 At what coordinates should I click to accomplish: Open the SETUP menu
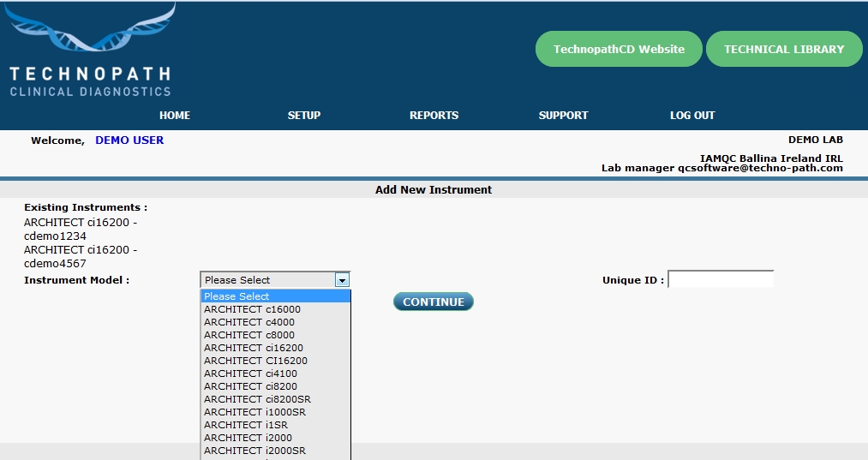coord(304,115)
